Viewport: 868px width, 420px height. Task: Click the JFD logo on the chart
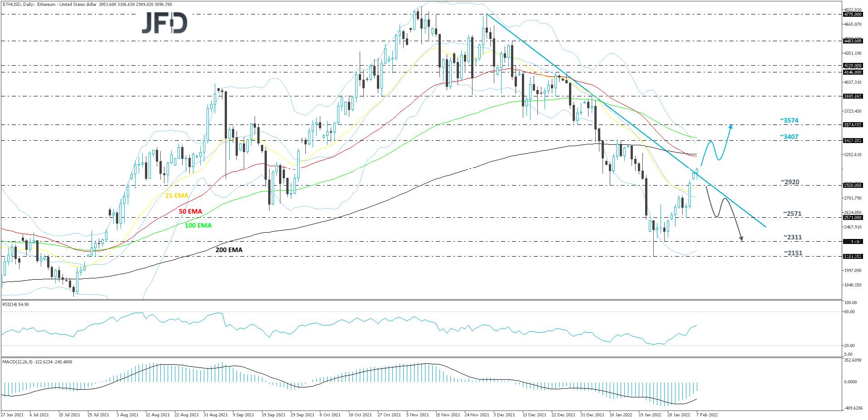coord(164,23)
